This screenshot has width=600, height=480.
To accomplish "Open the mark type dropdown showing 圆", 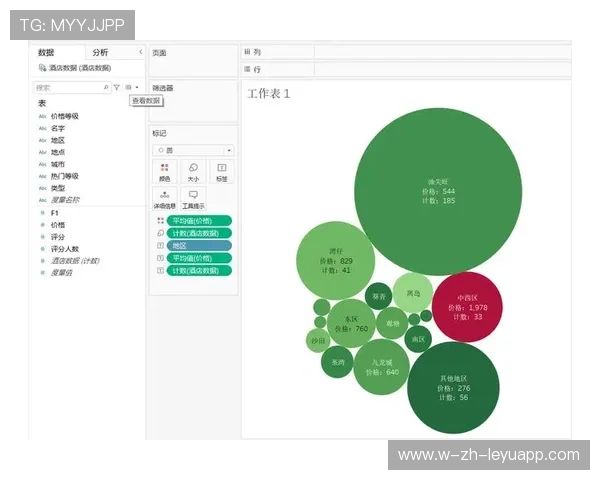I will click(x=193, y=150).
